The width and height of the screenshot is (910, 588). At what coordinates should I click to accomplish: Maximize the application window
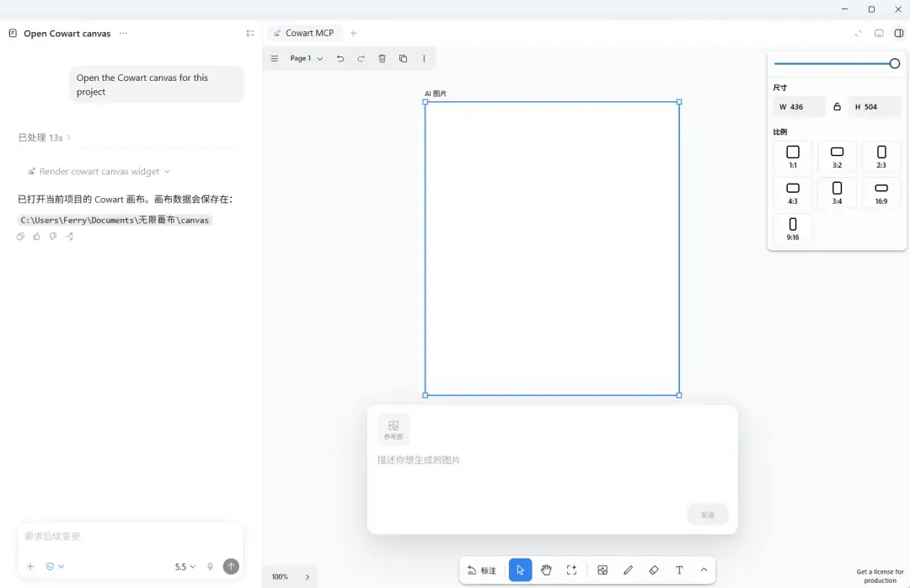click(871, 9)
